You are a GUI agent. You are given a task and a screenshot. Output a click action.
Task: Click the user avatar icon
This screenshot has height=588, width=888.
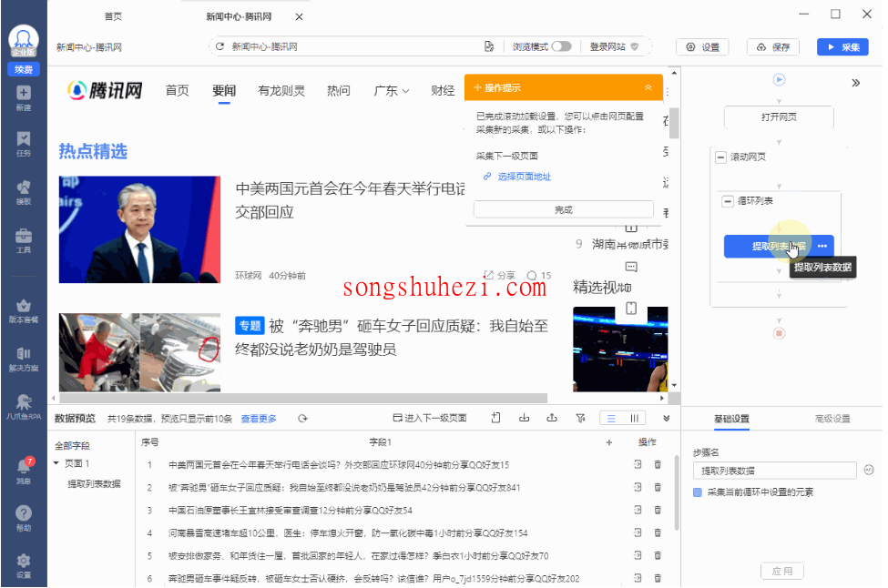point(23,40)
